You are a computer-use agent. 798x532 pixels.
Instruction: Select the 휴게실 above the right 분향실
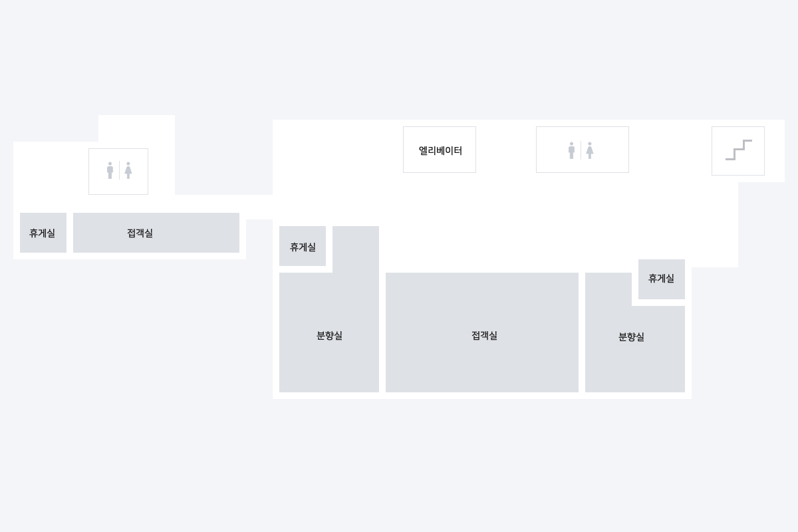662,279
